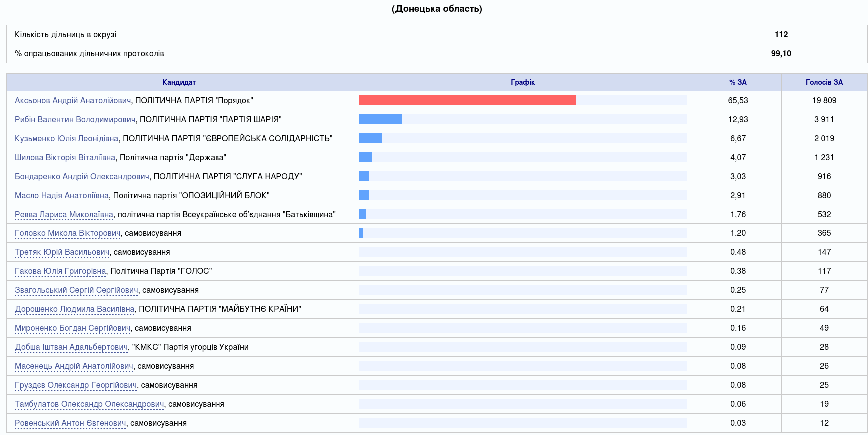This screenshot has height=435, width=868.
Task: Select the processed protocols value 99,10
Action: click(x=781, y=53)
